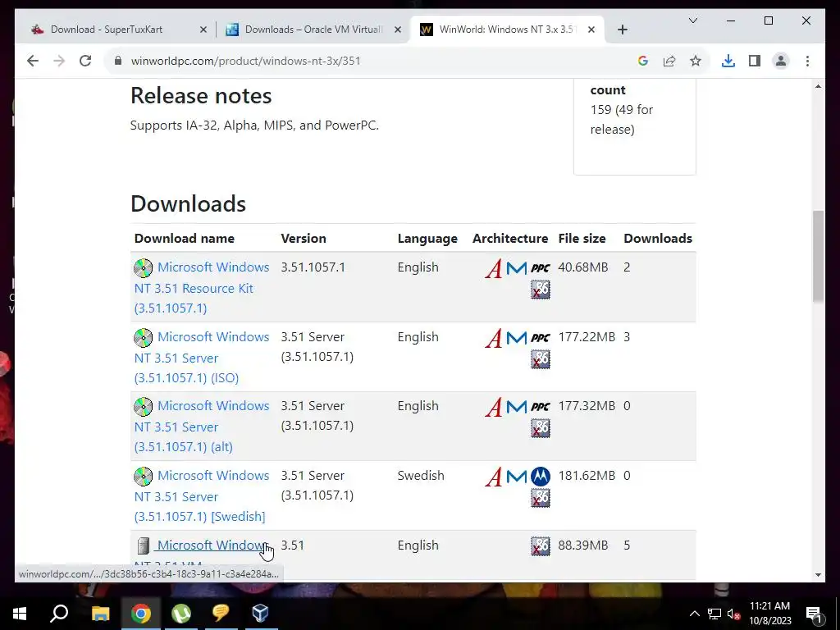The height and width of the screenshot is (630, 840).
Task: Close the SuperTuxKart tab
Action: [x=203, y=30]
